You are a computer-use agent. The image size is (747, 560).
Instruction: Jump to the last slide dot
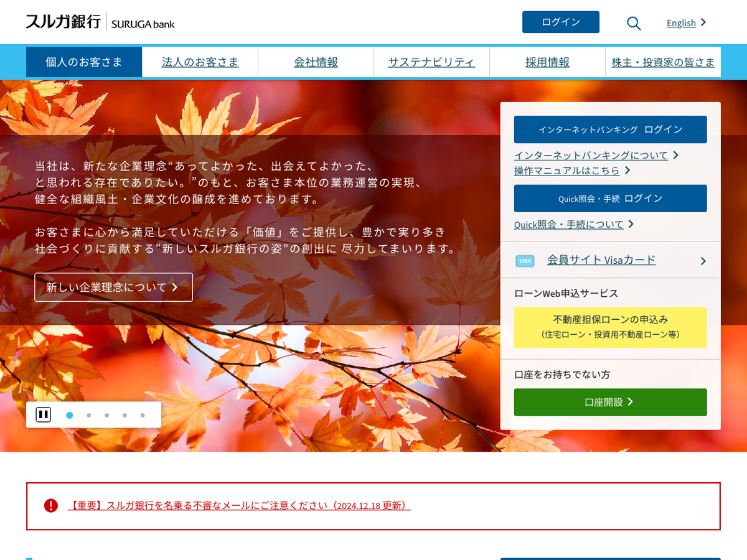point(143,415)
